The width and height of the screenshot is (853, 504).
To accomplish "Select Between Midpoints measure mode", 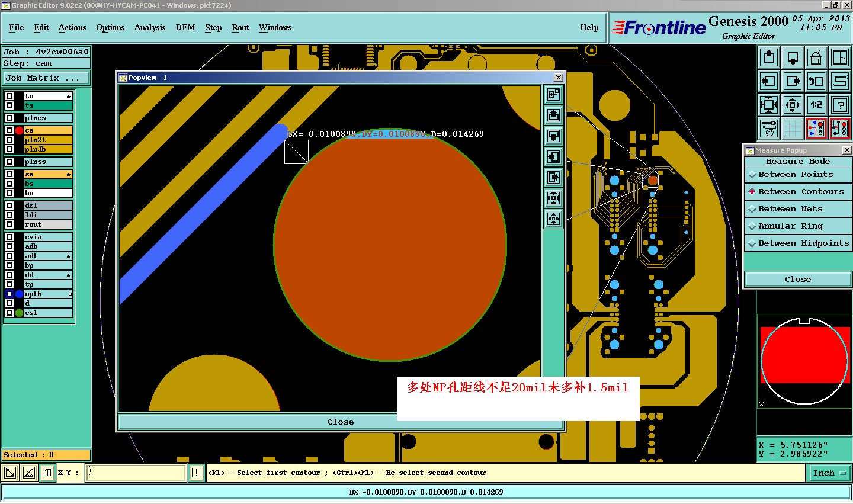I will pyautogui.click(x=798, y=243).
